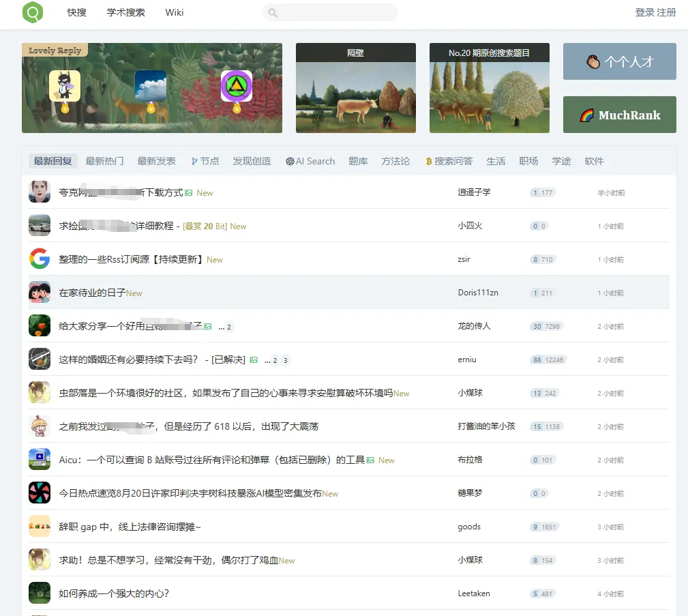Click image icon after 这样的婚姻 post title
The image size is (688, 616).
tap(254, 360)
